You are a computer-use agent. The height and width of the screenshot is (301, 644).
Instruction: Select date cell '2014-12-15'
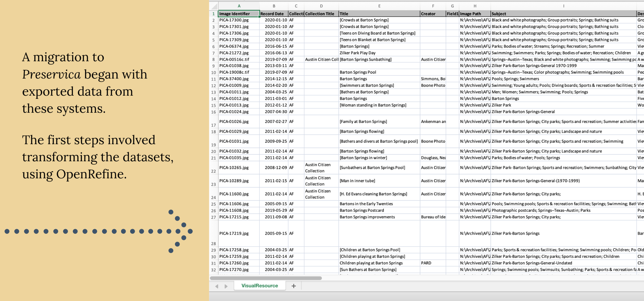point(274,79)
